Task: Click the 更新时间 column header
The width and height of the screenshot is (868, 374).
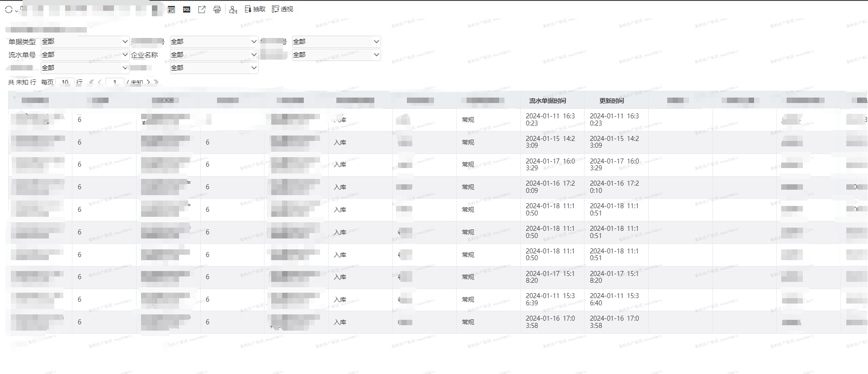Action: pos(612,101)
